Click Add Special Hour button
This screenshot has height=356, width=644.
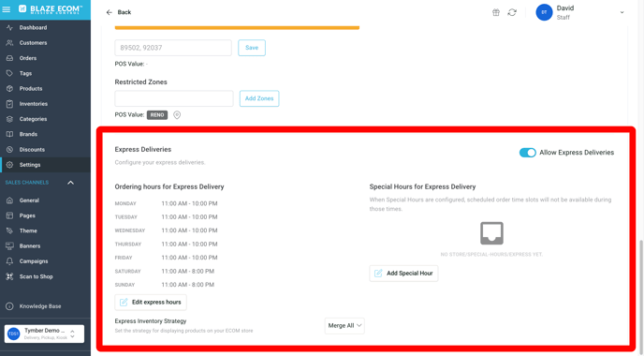pyautogui.click(x=403, y=274)
